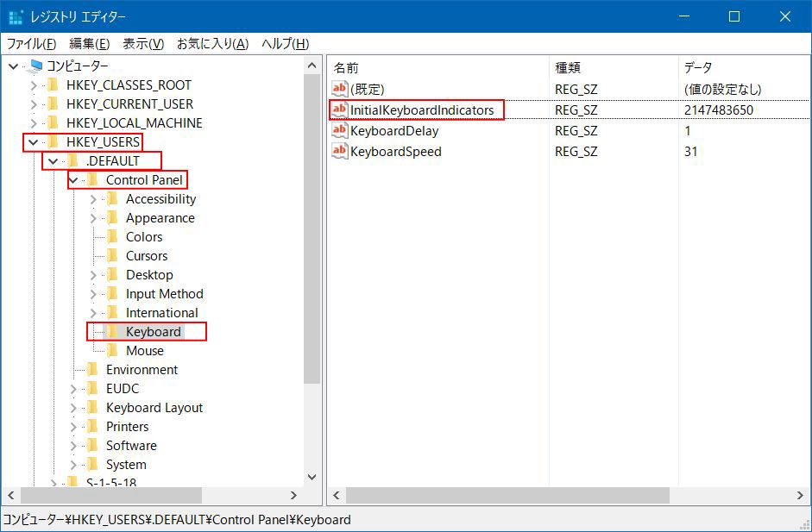This screenshot has height=532, width=812.
Task: Open the ヘルプ(H) menu
Action: (x=286, y=44)
